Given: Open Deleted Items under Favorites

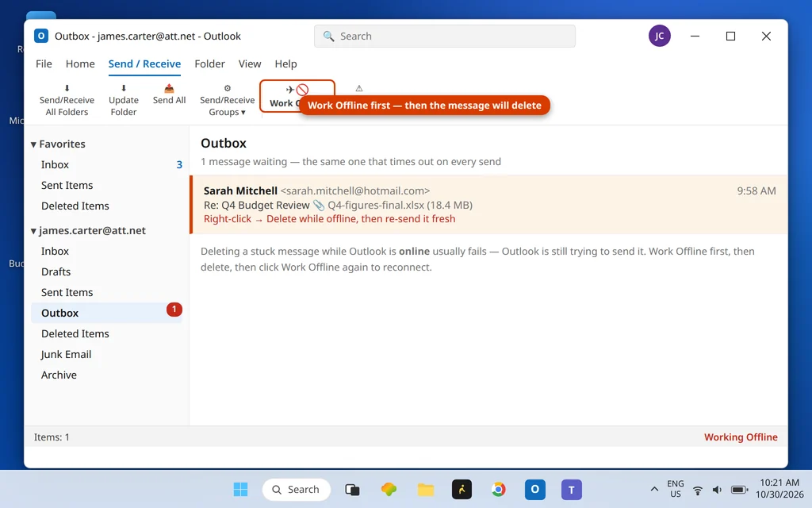Looking at the screenshot, I should pos(106,206).
